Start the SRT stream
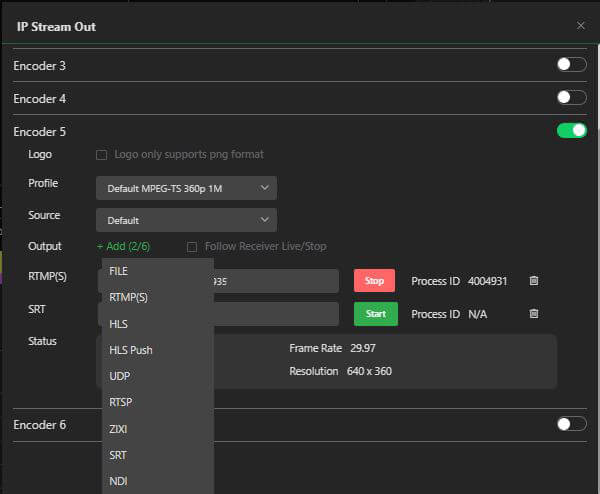 pyautogui.click(x=375, y=314)
